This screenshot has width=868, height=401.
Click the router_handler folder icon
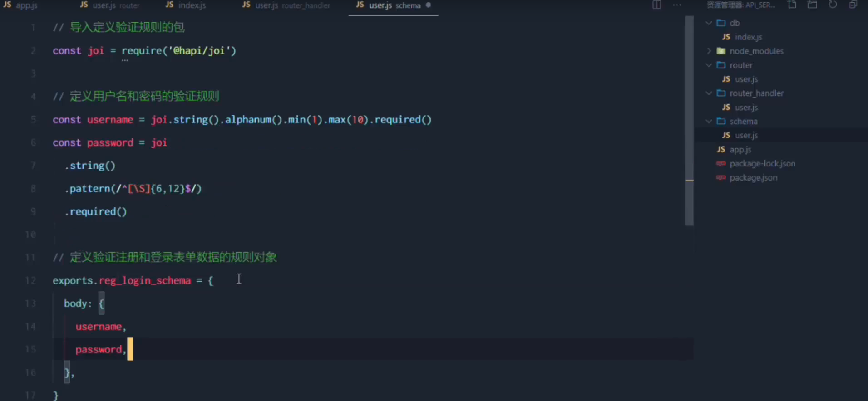pos(721,93)
